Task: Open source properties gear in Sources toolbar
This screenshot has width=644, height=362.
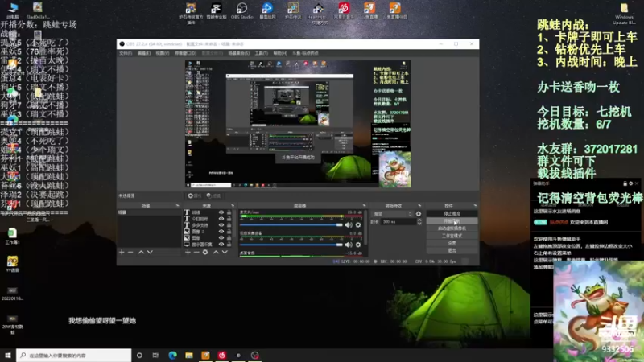Action: [205, 252]
